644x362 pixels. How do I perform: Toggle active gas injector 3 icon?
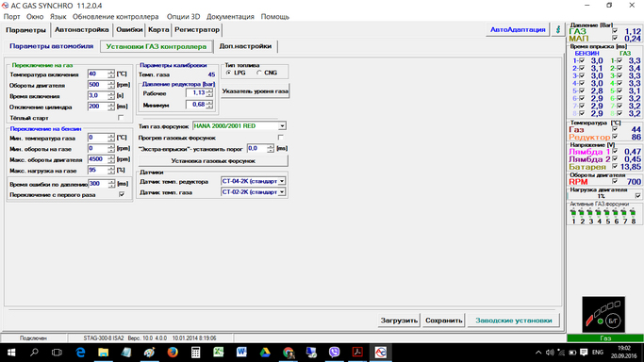coord(590,213)
